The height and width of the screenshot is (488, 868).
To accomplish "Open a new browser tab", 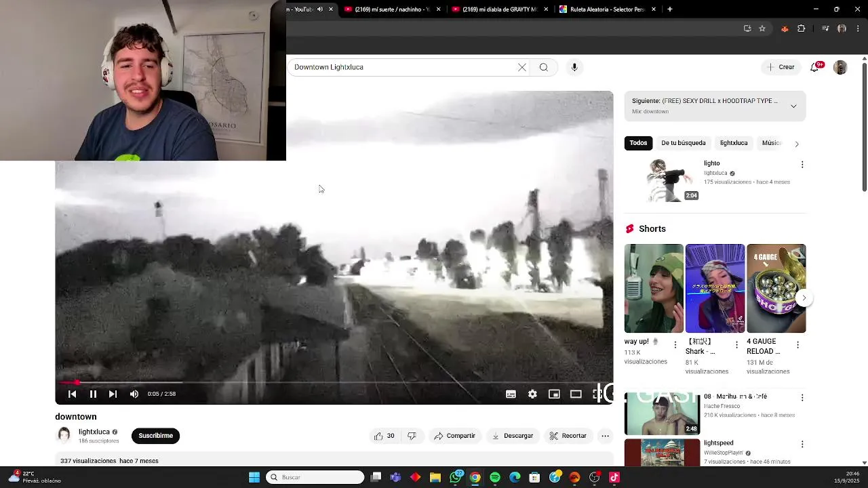I will [x=669, y=9].
